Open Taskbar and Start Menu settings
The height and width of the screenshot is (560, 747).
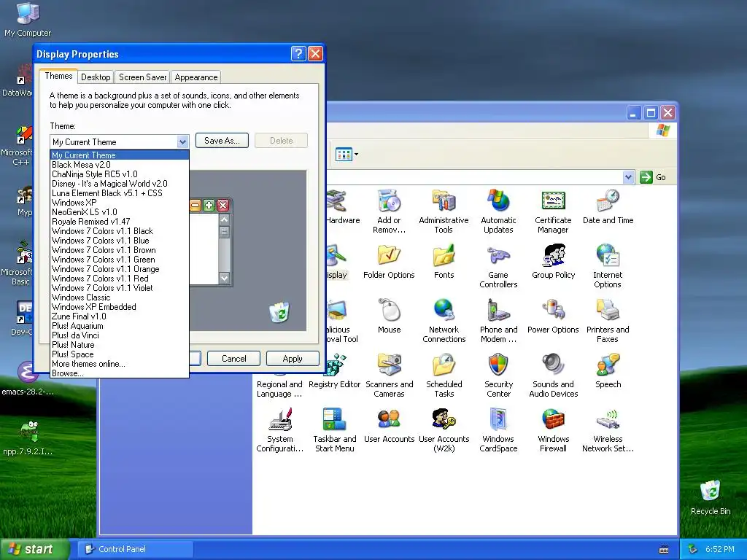[334, 430]
